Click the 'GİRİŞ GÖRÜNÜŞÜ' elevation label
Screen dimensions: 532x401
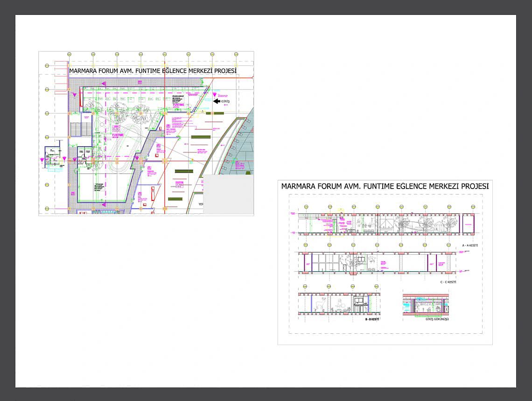coord(437,319)
